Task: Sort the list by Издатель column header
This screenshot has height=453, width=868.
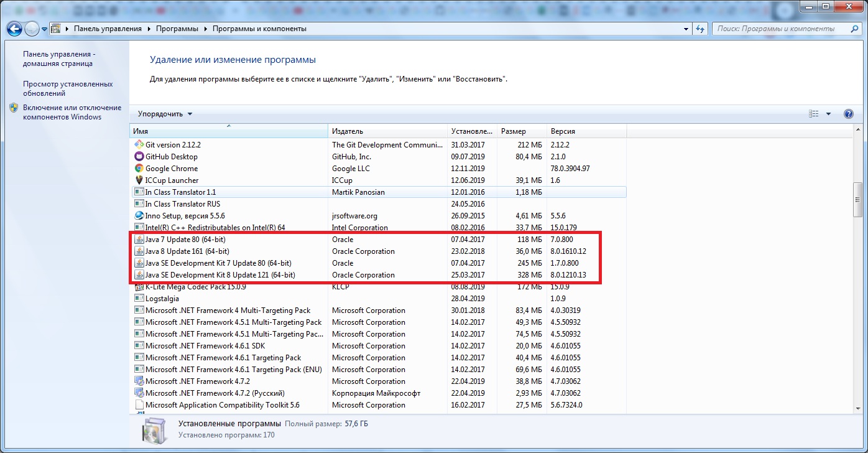Action: click(x=389, y=131)
